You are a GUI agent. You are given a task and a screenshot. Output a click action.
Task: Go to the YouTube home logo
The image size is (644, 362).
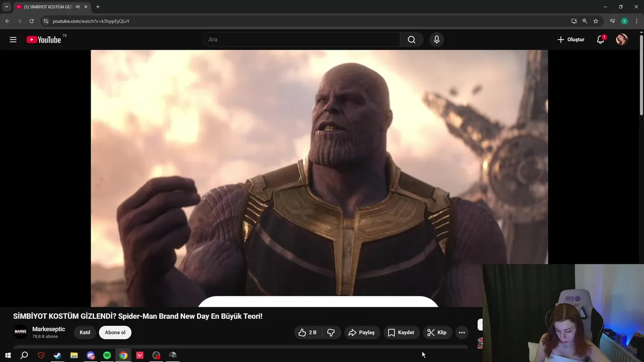pyautogui.click(x=44, y=40)
